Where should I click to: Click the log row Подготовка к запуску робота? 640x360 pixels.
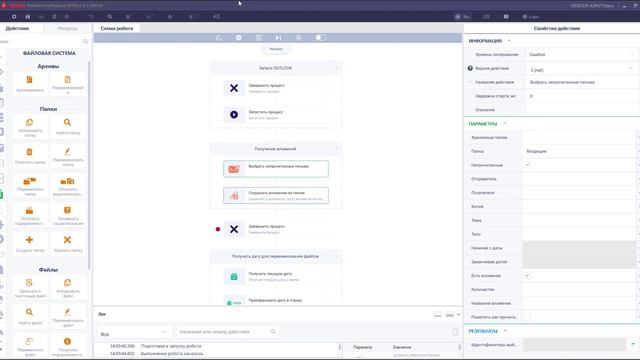(x=171, y=346)
